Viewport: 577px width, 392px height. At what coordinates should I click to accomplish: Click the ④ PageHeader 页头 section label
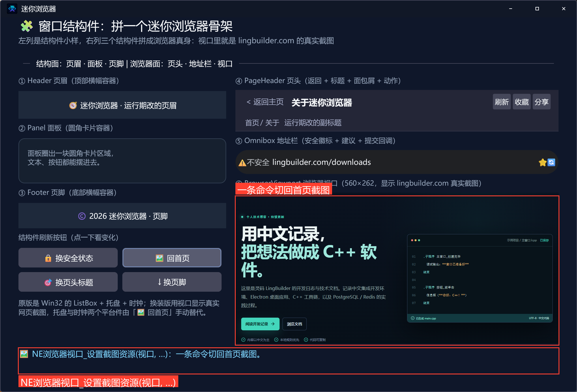click(x=318, y=81)
